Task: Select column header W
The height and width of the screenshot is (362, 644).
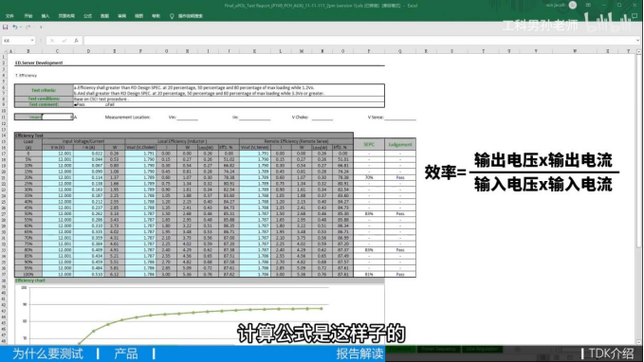Action: (x=575, y=51)
